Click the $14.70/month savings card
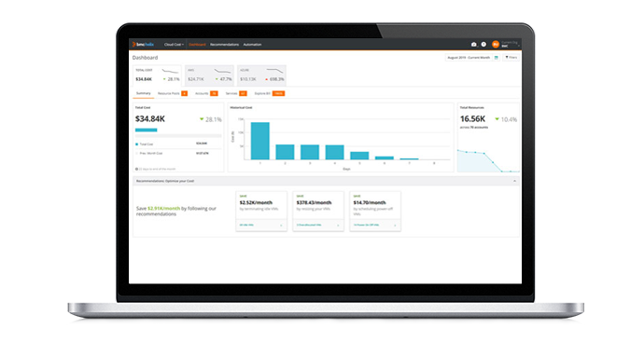The height and width of the screenshot is (343, 644). pyautogui.click(x=375, y=212)
